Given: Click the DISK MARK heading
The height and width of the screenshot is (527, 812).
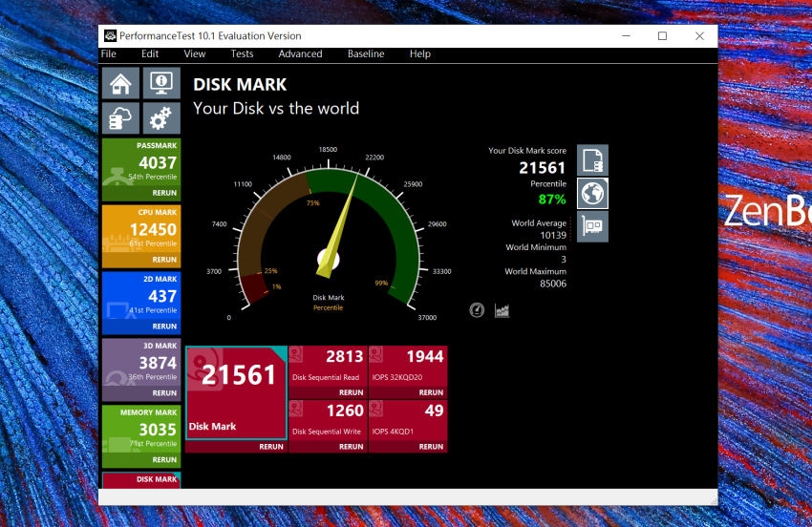Looking at the screenshot, I should [x=240, y=84].
